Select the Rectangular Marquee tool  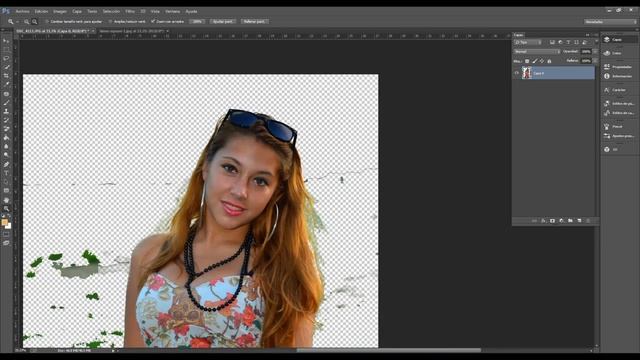tap(6, 49)
